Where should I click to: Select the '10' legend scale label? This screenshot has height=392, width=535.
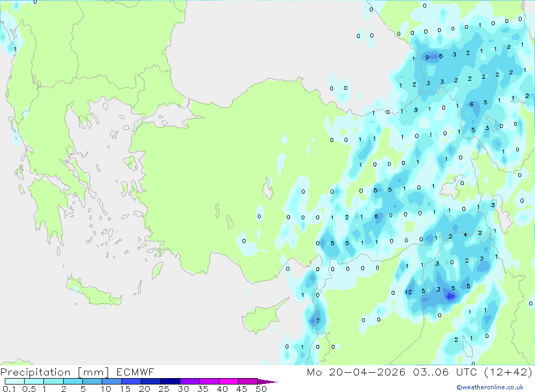click(x=106, y=389)
